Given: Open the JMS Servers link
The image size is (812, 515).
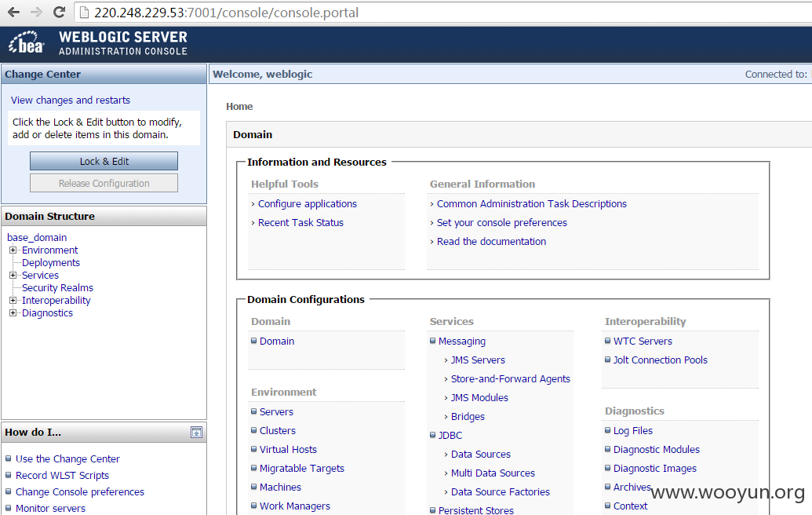Looking at the screenshot, I should [478, 360].
